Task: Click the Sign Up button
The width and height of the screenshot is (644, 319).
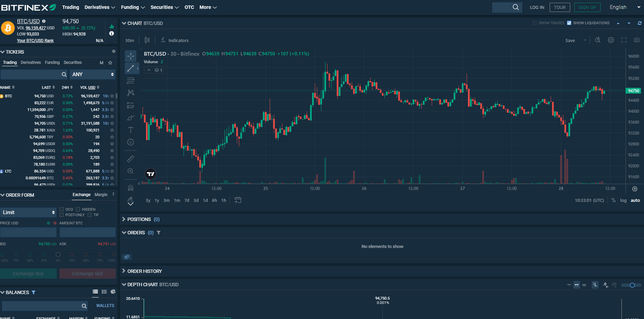Action: coord(587,8)
